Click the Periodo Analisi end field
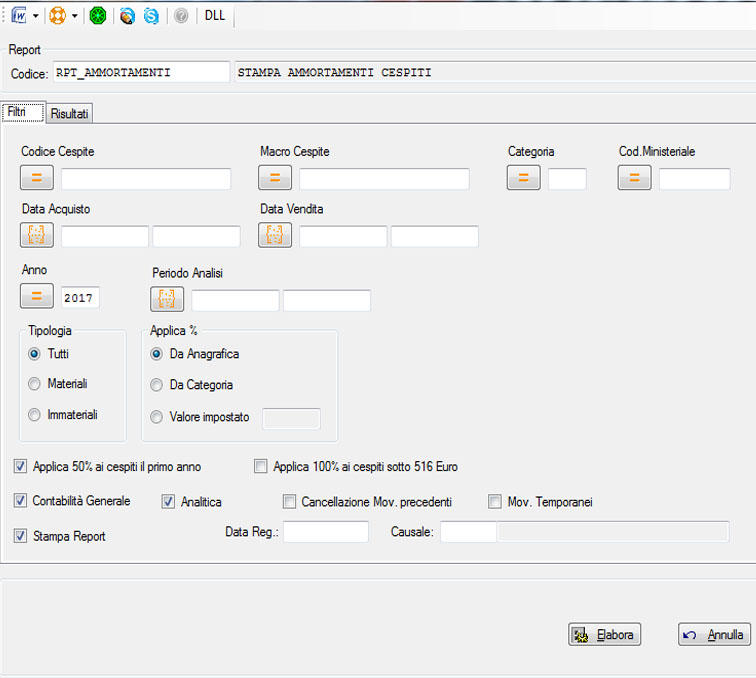The image size is (756, 678). pos(327,300)
